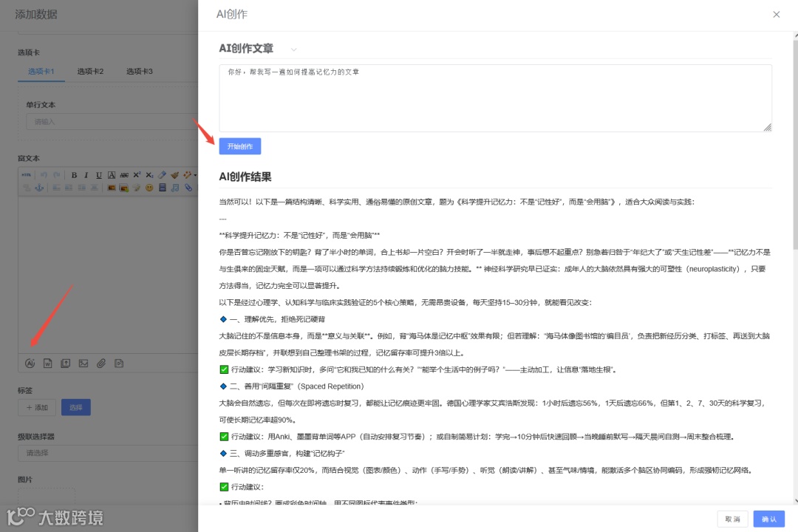Click the paperclip icon below editor
Screen dimensions: 798x532
pos(101,364)
